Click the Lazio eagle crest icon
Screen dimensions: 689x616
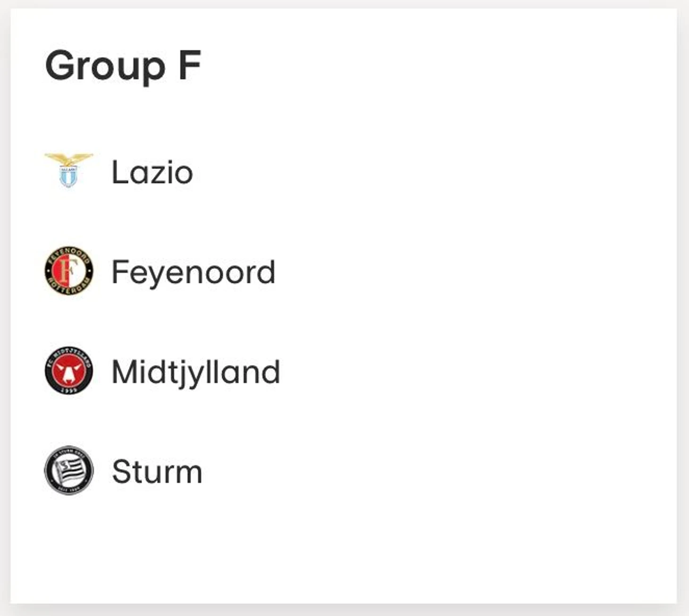click(x=68, y=170)
